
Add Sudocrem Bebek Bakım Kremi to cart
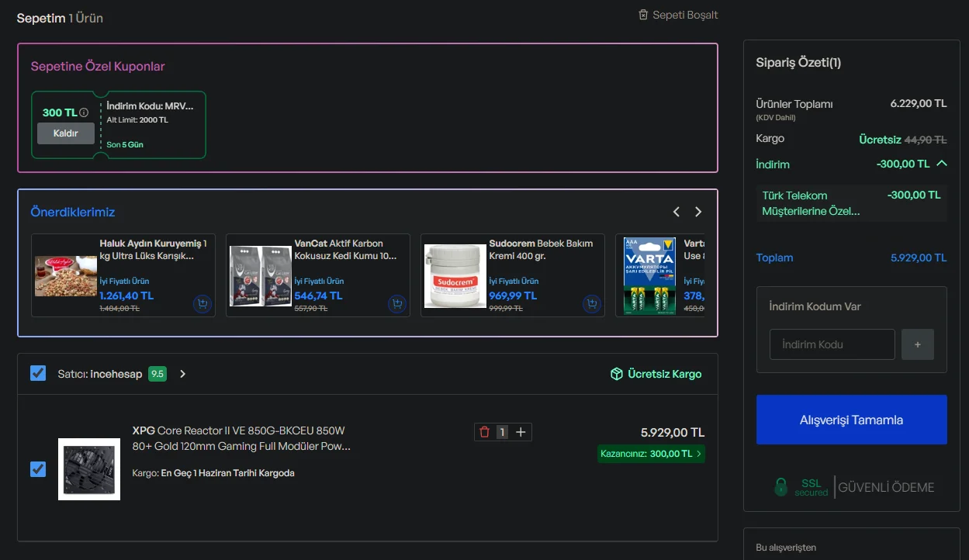coord(591,304)
